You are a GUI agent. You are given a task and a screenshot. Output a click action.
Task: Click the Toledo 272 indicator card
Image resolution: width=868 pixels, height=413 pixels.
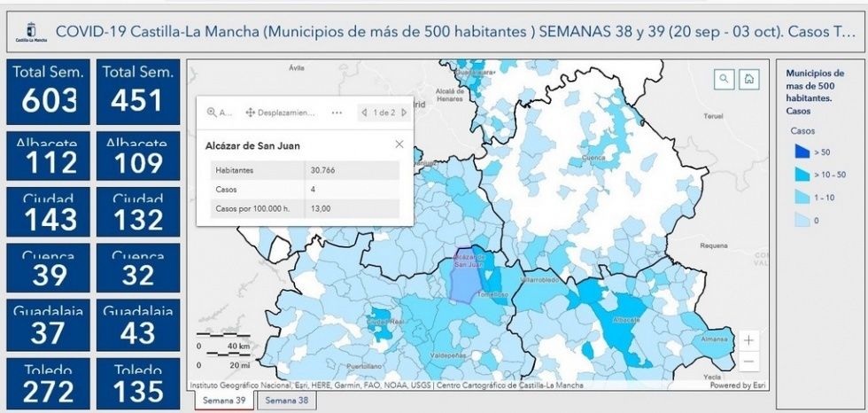coord(50,382)
